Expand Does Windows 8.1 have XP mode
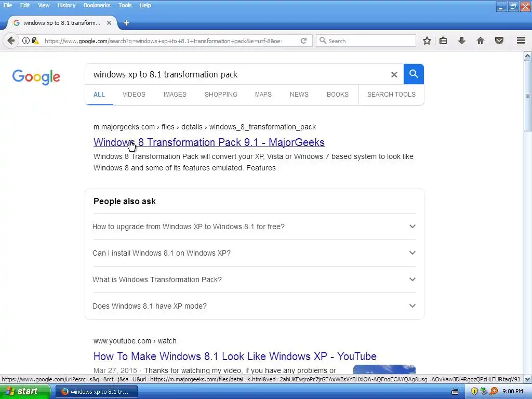 coord(254,306)
